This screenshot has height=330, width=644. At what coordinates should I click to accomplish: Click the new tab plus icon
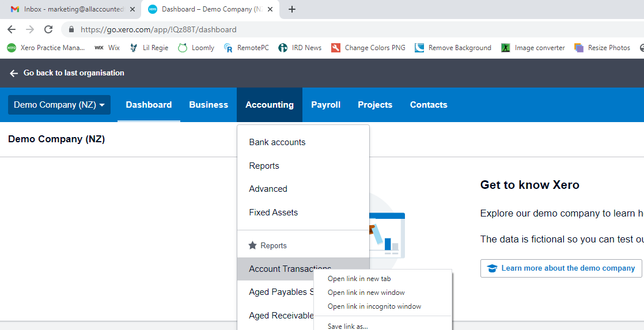pos(292,9)
